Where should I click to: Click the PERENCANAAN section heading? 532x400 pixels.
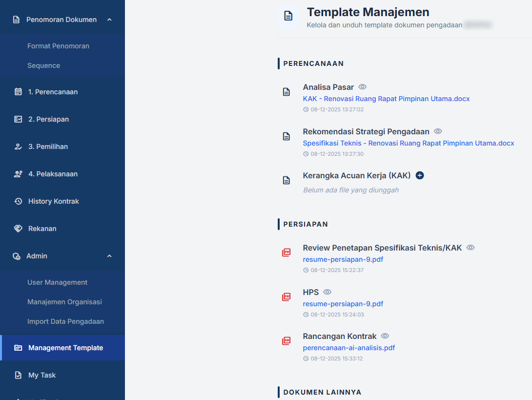tap(313, 63)
